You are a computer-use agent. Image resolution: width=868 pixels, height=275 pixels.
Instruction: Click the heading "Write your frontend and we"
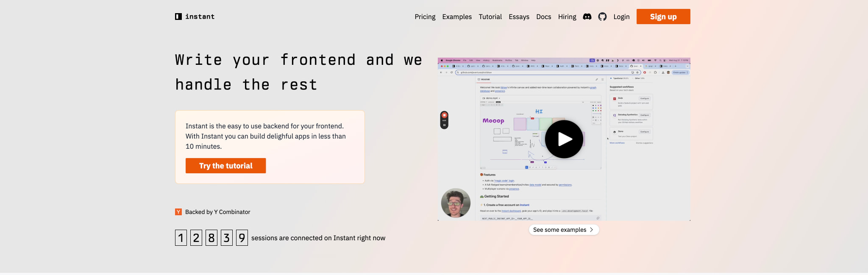pyautogui.click(x=299, y=60)
